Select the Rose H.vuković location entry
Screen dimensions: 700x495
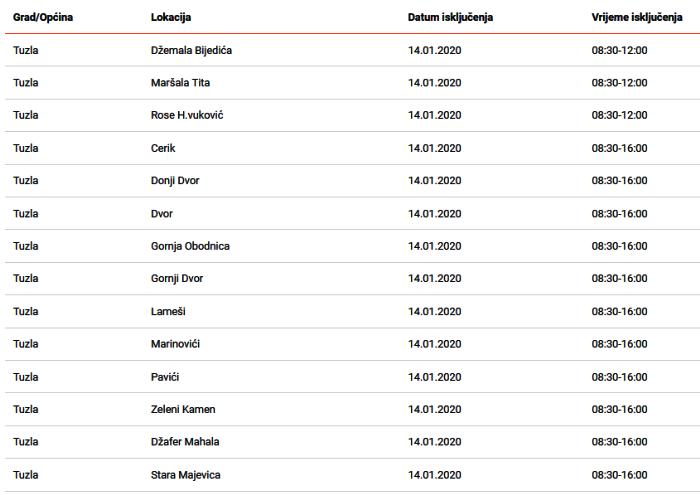[x=187, y=115]
